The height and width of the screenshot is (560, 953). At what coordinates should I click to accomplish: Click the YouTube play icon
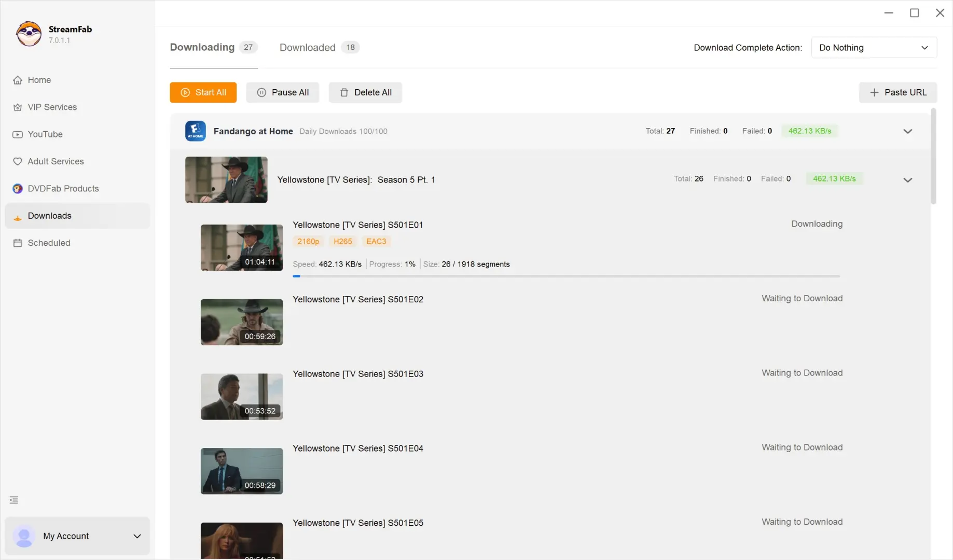[18, 134]
